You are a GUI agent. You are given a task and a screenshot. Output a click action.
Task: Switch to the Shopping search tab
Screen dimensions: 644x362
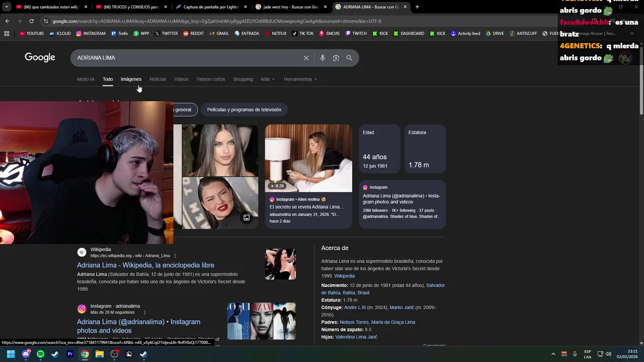pyautogui.click(x=243, y=79)
